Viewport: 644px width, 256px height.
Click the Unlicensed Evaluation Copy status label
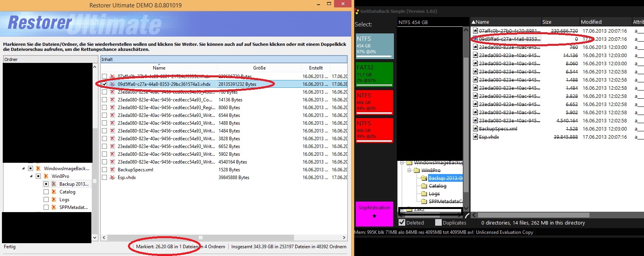click(x=504, y=232)
